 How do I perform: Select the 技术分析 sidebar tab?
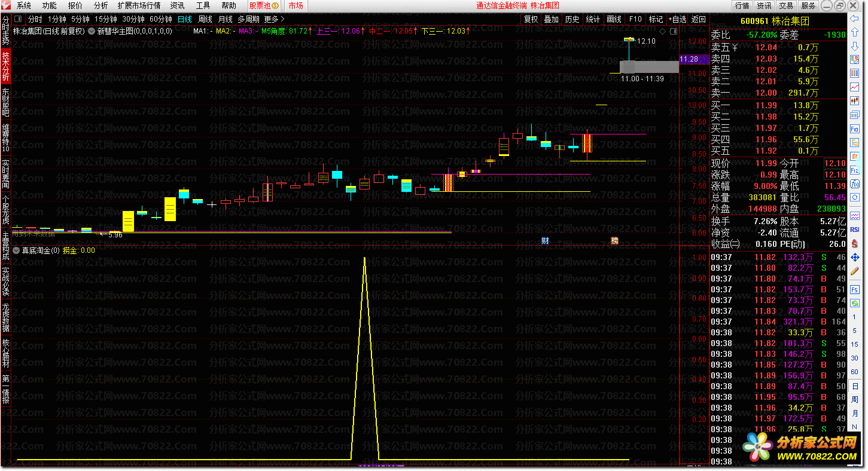pyautogui.click(x=5, y=66)
